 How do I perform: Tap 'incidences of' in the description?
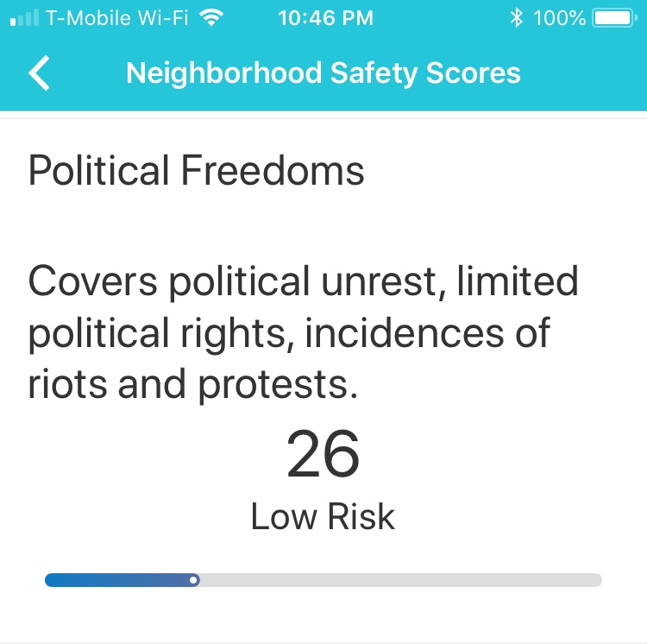click(428, 332)
